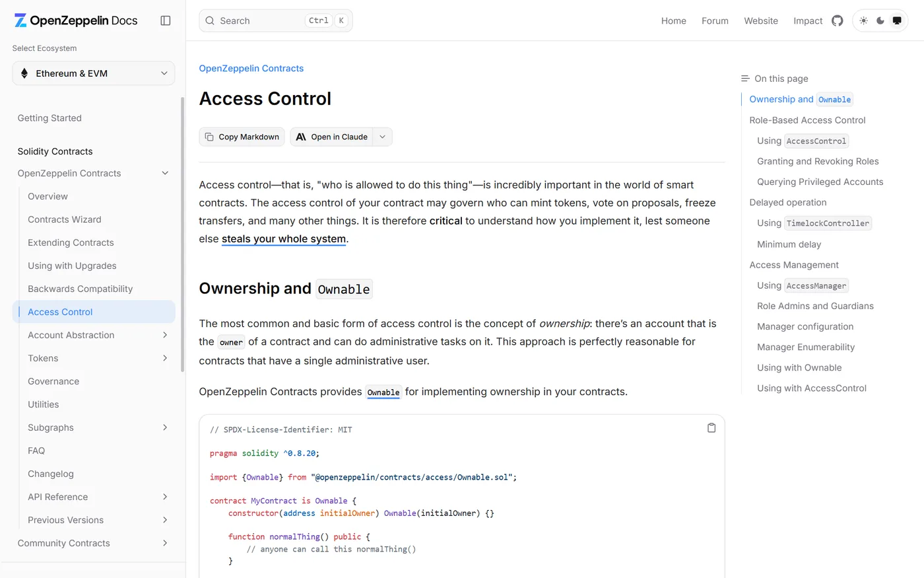
Task: Click the Copy Markdown button
Action: click(242, 137)
